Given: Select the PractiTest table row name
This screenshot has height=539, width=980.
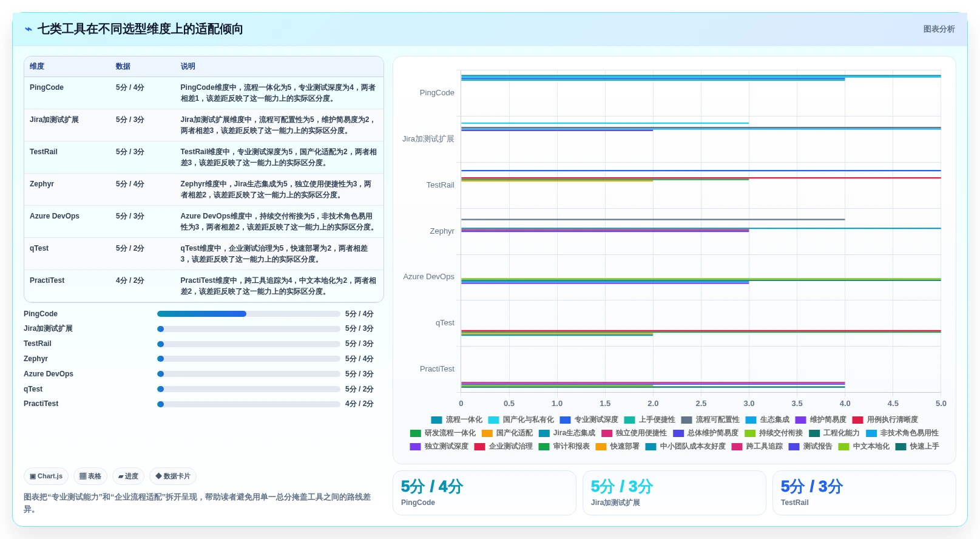Looking at the screenshot, I should (47, 280).
